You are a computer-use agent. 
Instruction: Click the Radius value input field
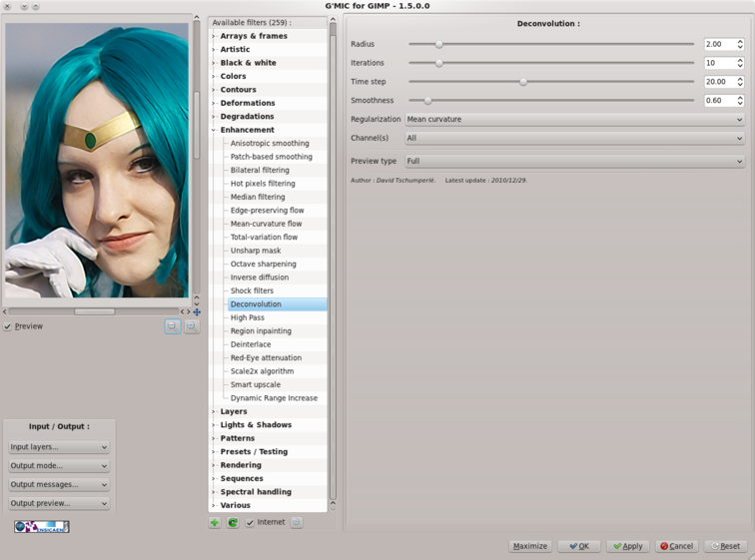coord(718,44)
